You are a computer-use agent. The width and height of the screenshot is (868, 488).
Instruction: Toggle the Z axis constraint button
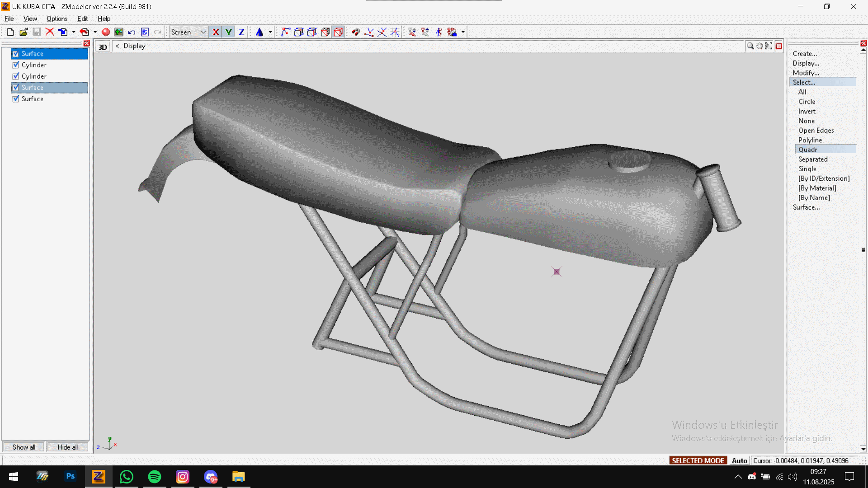pyautogui.click(x=241, y=32)
